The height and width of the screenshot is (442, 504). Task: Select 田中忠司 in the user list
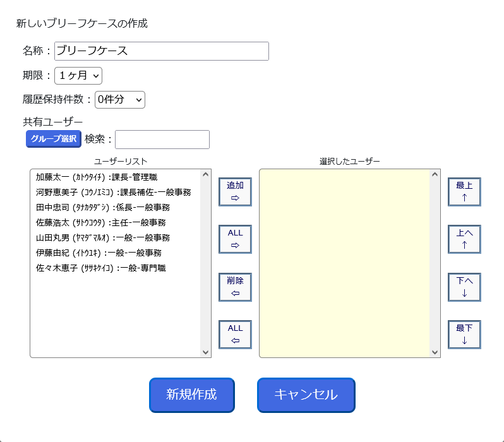click(x=116, y=207)
